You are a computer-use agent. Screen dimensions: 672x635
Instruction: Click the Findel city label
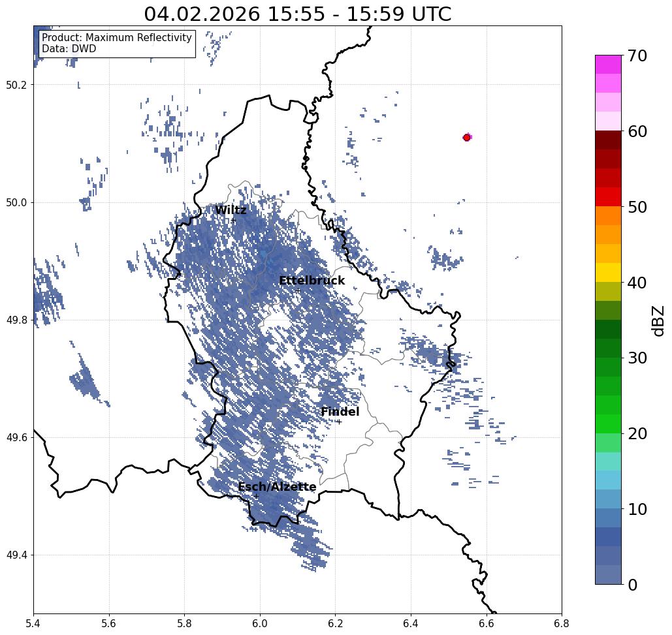pyautogui.click(x=340, y=412)
